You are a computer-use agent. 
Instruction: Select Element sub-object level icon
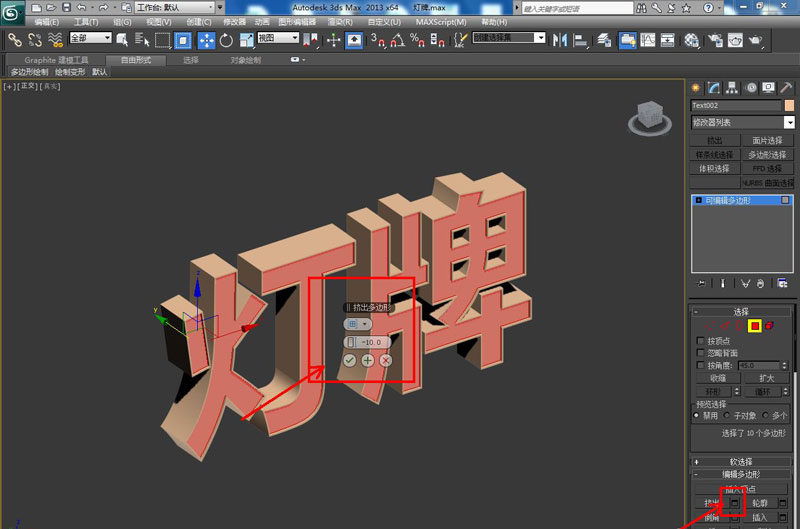click(769, 325)
